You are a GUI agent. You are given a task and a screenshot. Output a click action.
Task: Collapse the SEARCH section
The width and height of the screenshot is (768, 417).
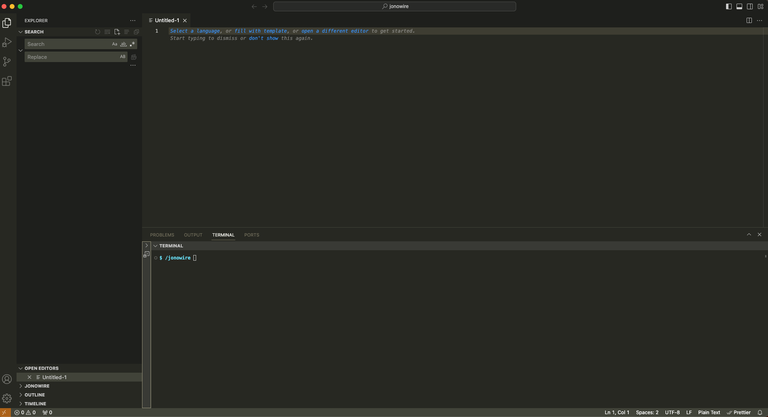[x=21, y=32]
